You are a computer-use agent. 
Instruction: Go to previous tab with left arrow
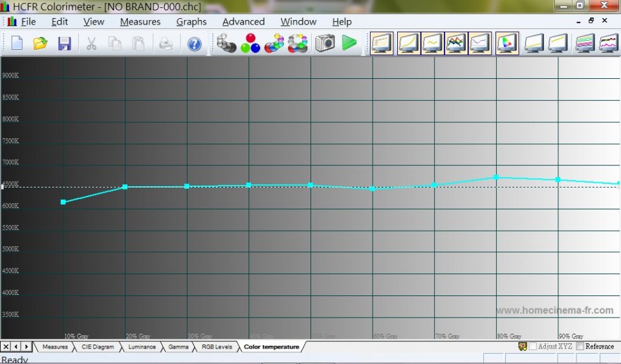coord(16,347)
